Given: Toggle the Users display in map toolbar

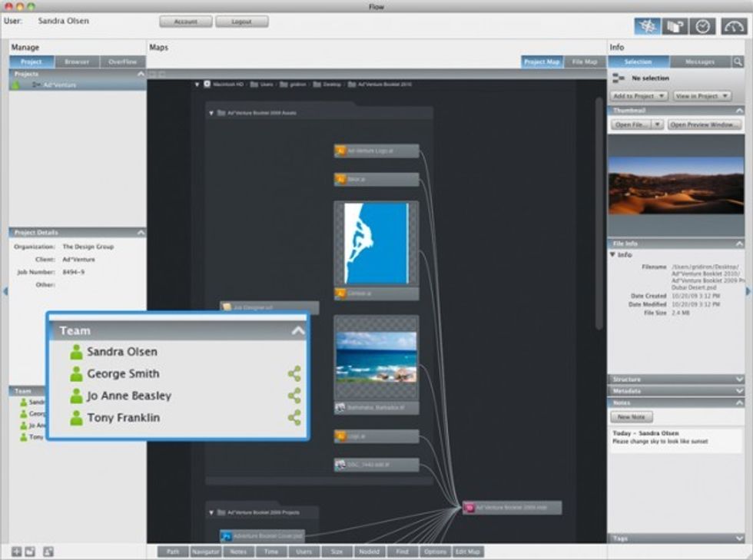Looking at the screenshot, I should [304, 552].
